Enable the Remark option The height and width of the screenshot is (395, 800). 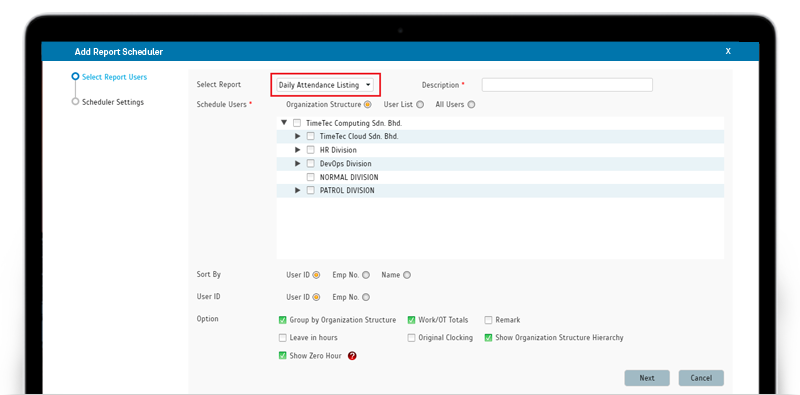pos(488,320)
